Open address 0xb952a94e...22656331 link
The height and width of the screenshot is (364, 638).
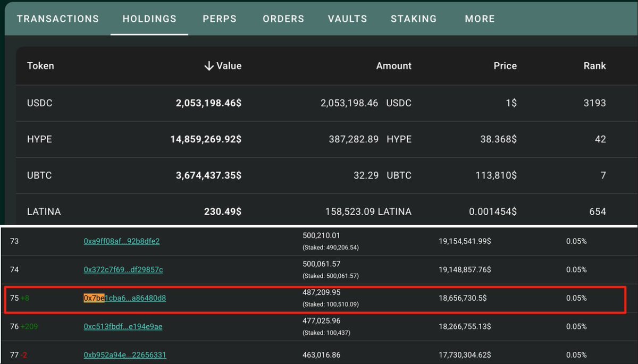(x=125, y=355)
